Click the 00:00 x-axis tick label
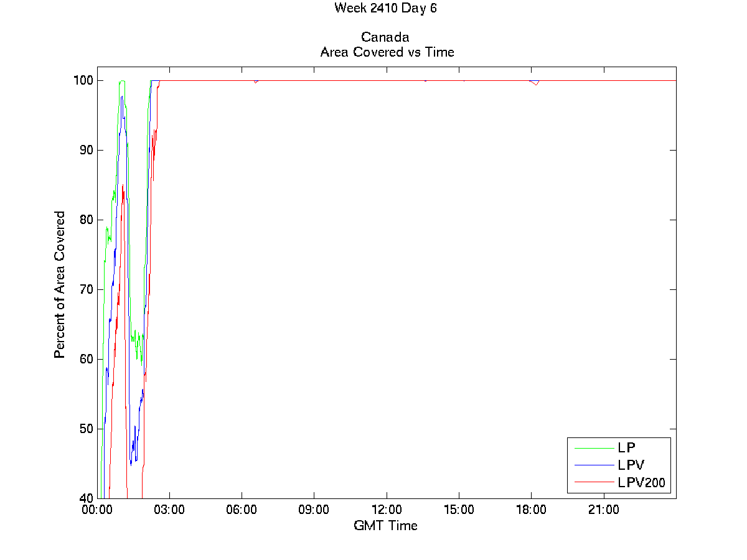The height and width of the screenshot is (560, 747). [x=97, y=510]
